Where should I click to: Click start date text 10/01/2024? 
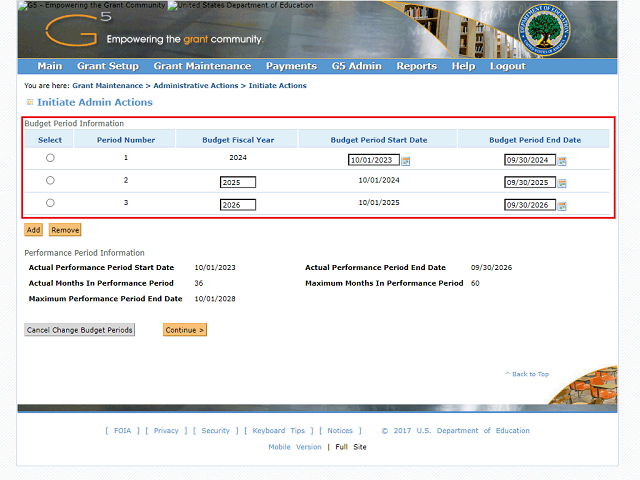tap(379, 180)
